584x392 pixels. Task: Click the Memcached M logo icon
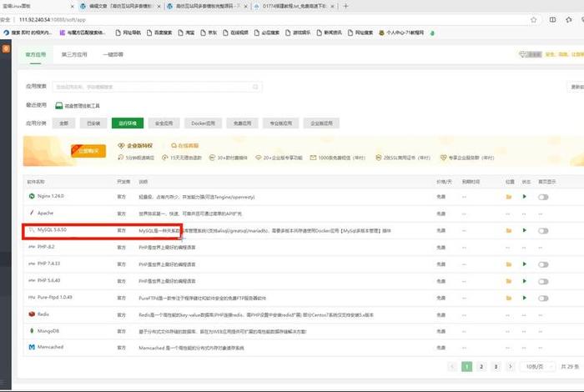[32, 347]
